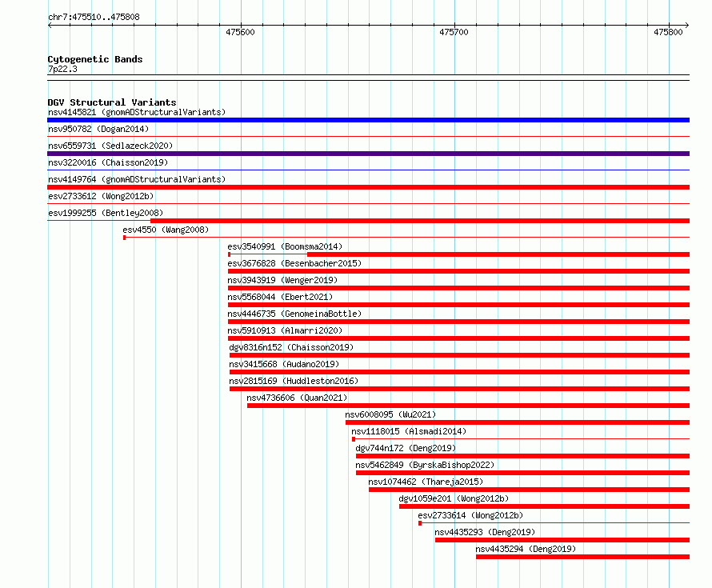Image resolution: width=712 pixels, height=588 pixels.
Task: Click nsv1074462 (Thareja2015) label
Action: coord(426,482)
